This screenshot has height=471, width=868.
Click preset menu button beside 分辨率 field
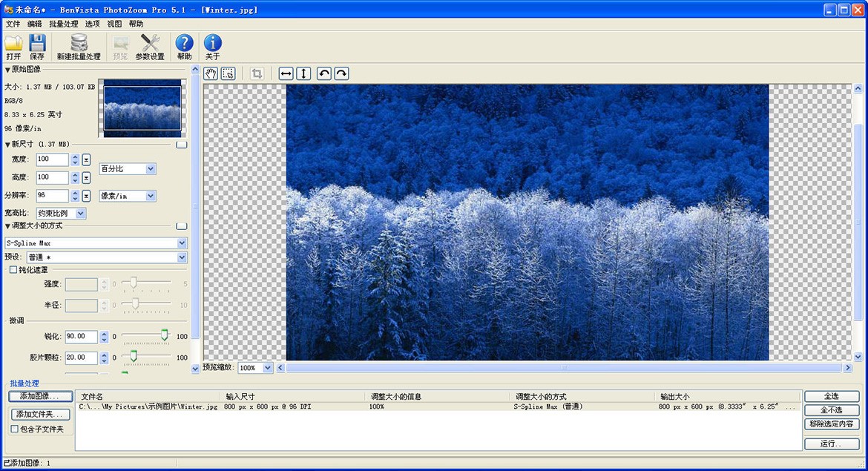click(86, 196)
